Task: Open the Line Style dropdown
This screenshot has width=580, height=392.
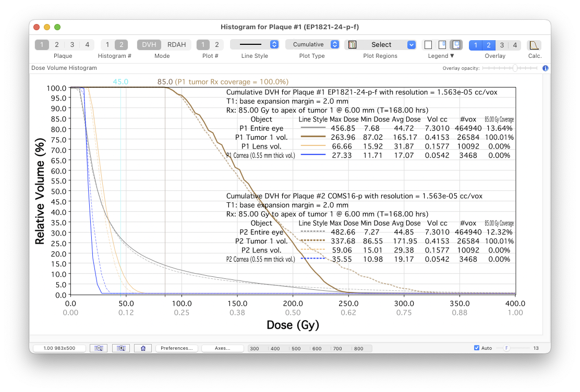Action: [x=255, y=45]
